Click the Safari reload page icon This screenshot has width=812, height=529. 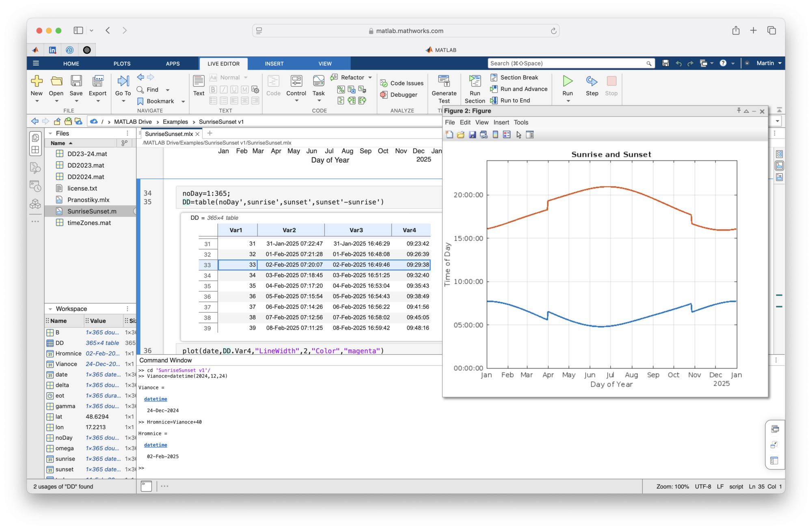pos(553,31)
